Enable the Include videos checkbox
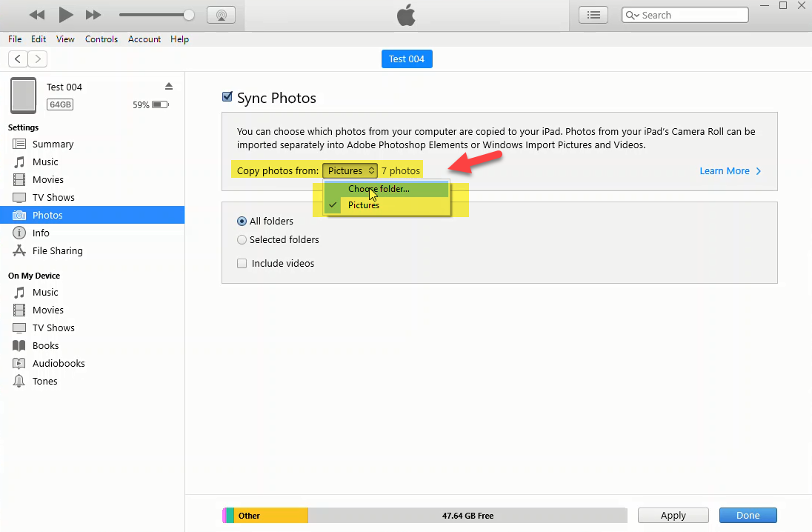This screenshot has width=812, height=532. coord(242,264)
